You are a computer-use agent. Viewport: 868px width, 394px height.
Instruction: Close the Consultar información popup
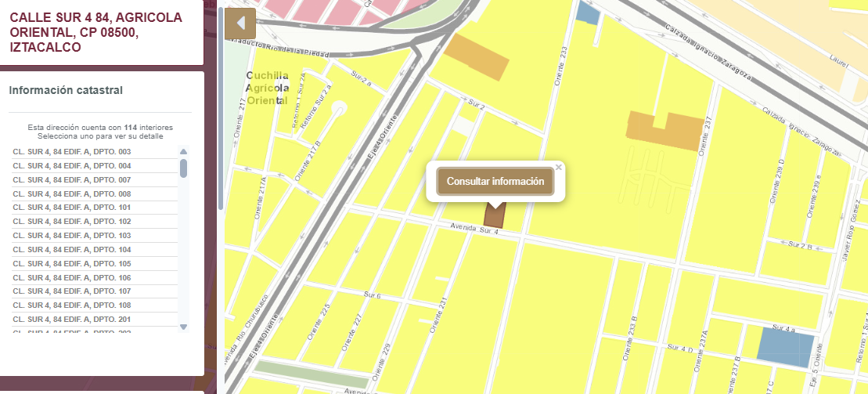[559, 167]
